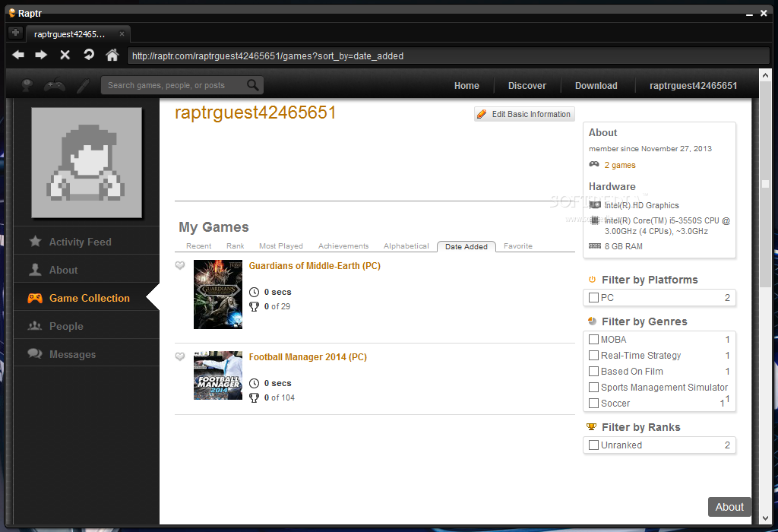
Task: Click the Messages speech bubble icon
Action: click(35, 353)
